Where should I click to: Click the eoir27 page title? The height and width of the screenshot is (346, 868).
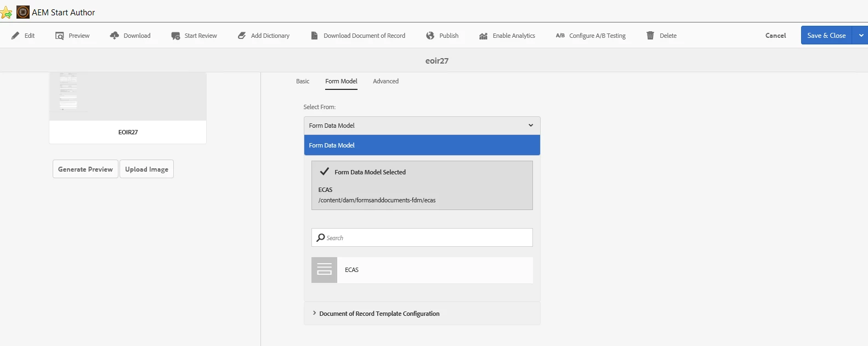tap(437, 60)
